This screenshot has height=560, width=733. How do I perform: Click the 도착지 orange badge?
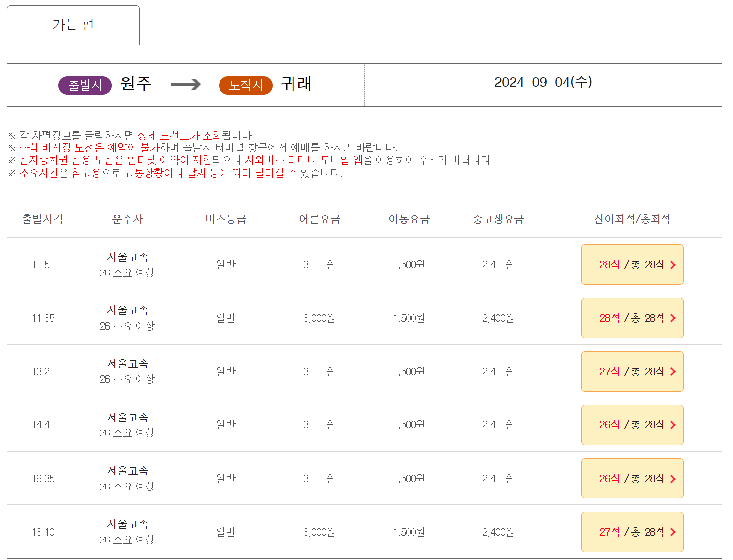click(x=246, y=85)
